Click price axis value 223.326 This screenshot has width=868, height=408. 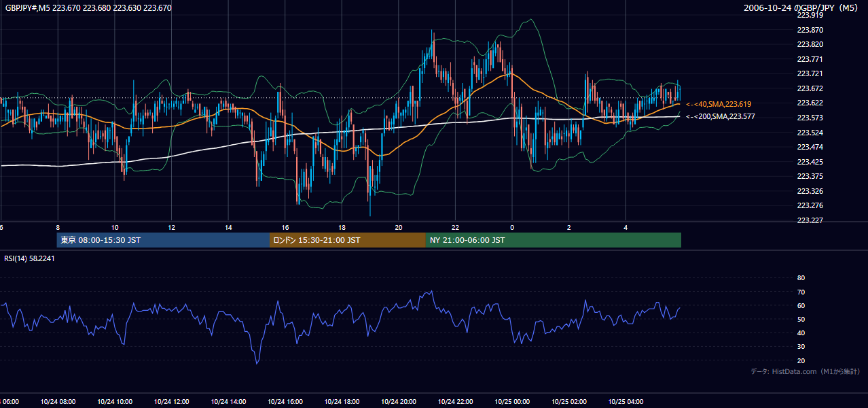point(810,191)
